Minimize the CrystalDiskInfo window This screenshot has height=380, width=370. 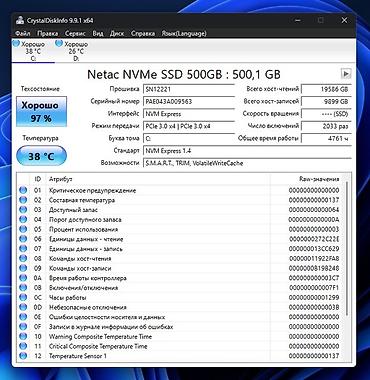click(297, 21)
